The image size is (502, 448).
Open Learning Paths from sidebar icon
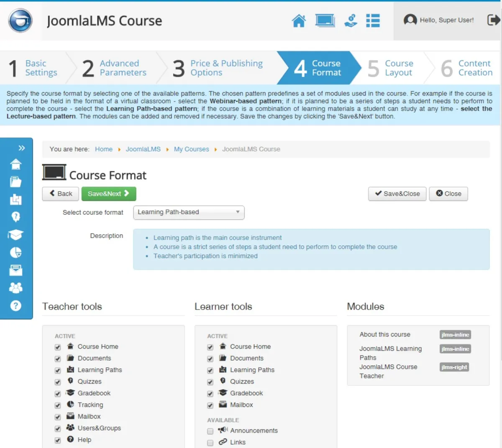(16, 199)
